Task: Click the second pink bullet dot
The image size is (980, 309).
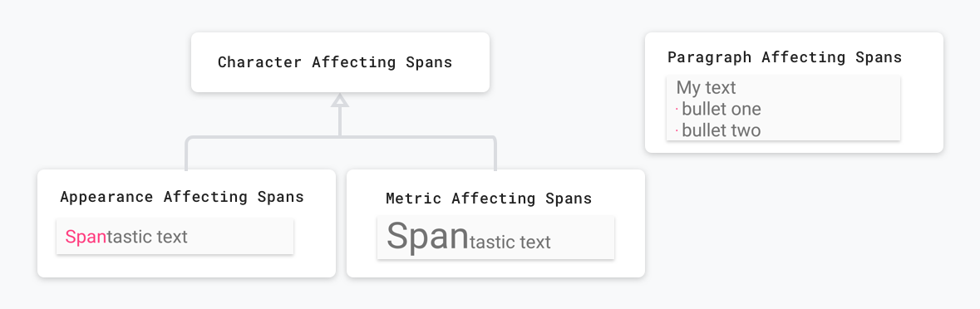Action: point(677,132)
